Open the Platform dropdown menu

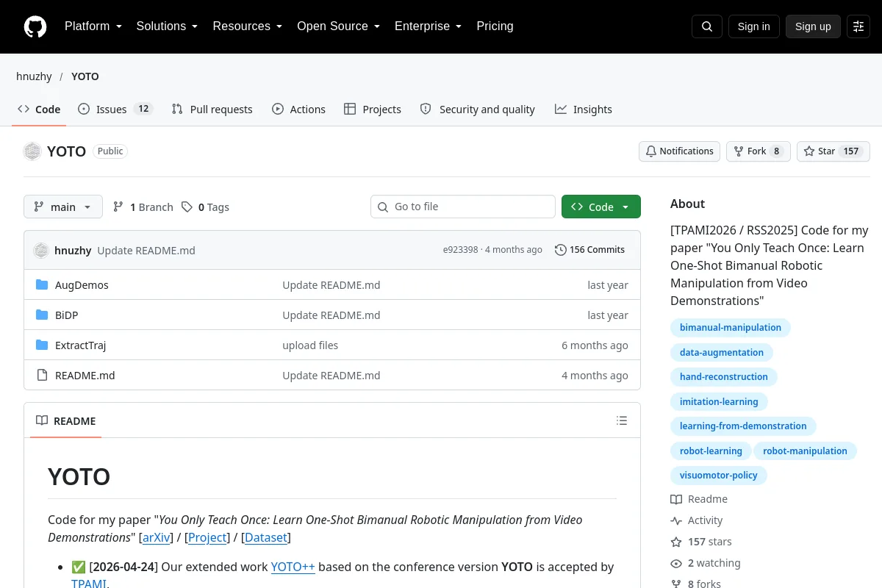[93, 26]
